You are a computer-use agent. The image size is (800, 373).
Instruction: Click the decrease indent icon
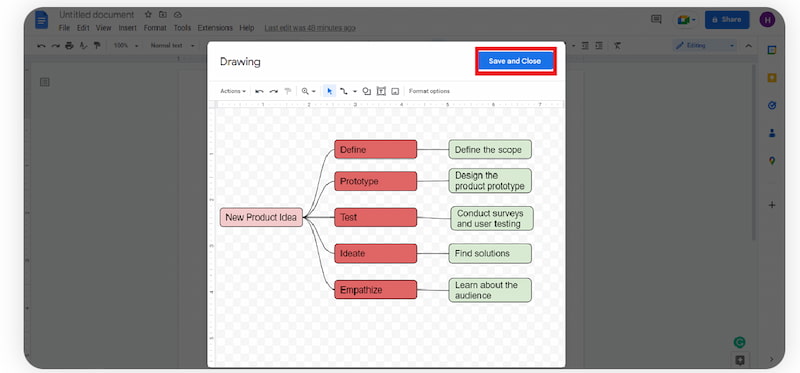[x=585, y=46]
